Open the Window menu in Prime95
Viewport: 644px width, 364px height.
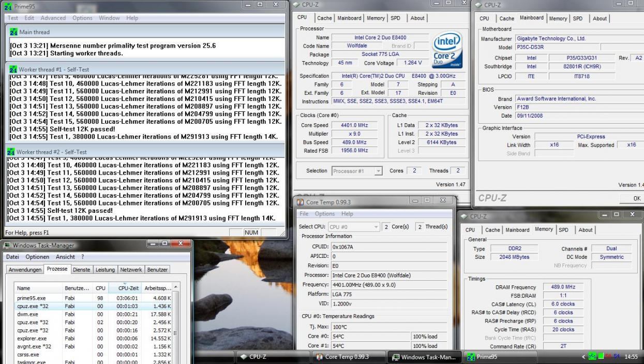point(109,18)
